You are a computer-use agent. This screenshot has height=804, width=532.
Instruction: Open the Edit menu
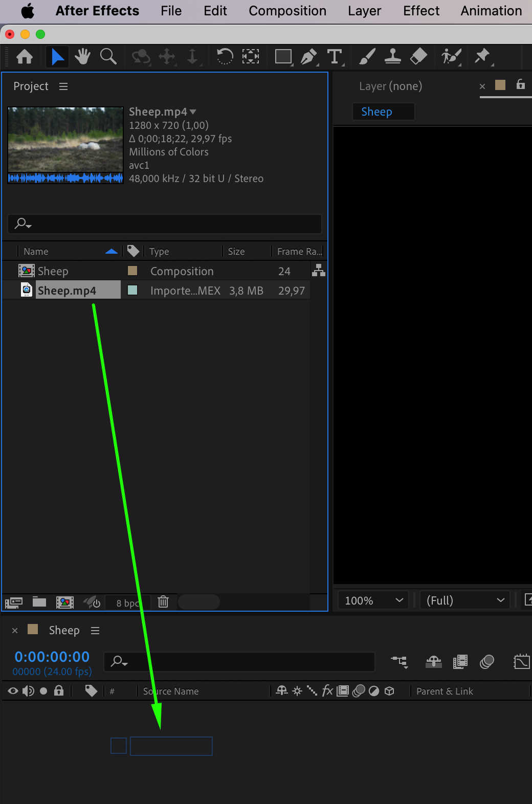coord(215,11)
